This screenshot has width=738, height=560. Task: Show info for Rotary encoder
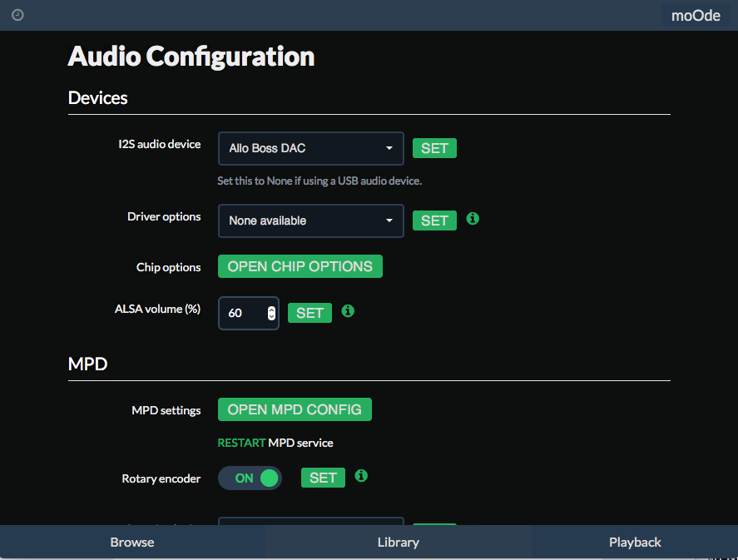tap(361, 475)
